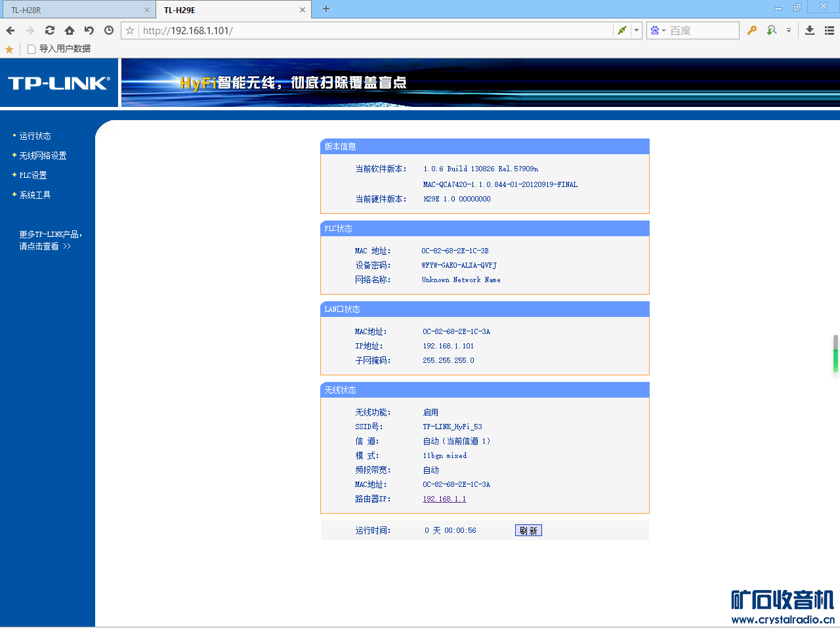Select LAN IP address 192.168.1.101
The height and width of the screenshot is (628, 840).
448,346
